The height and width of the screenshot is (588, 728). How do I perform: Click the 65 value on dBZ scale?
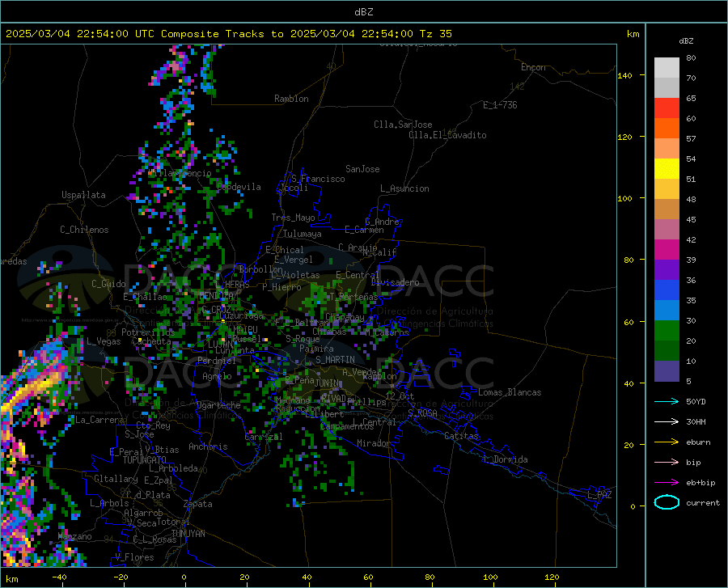pyautogui.click(x=691, y=99)
